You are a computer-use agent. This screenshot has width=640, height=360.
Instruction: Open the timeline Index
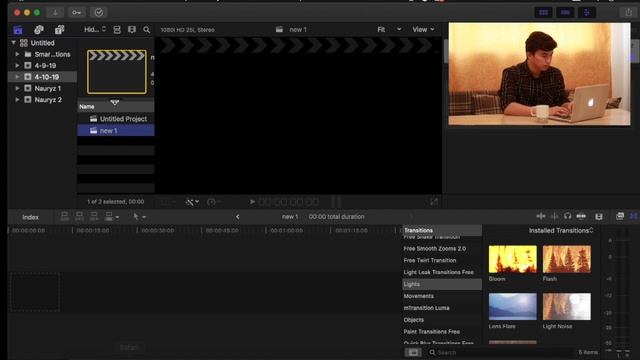click(31, 217)
